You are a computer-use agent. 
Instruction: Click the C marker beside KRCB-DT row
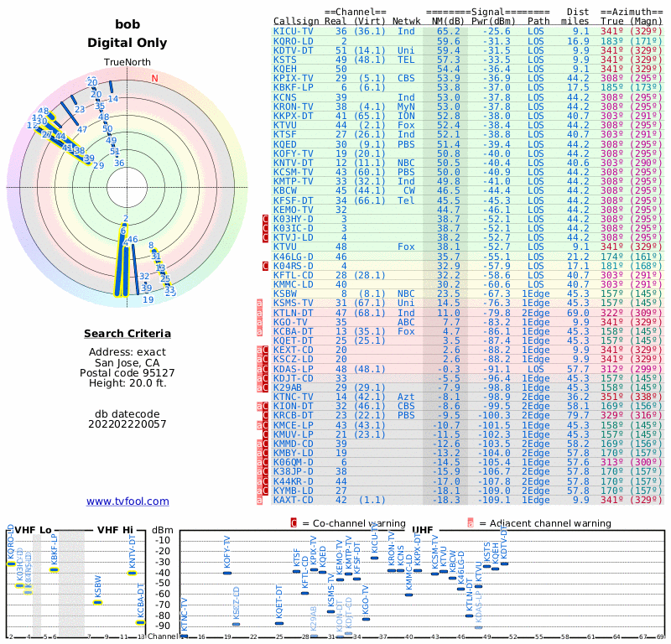pyautogui.click(x=265, y=416)
